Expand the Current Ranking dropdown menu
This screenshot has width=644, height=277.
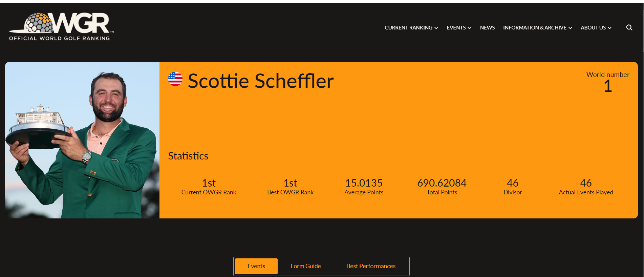(x=411, y=28)
